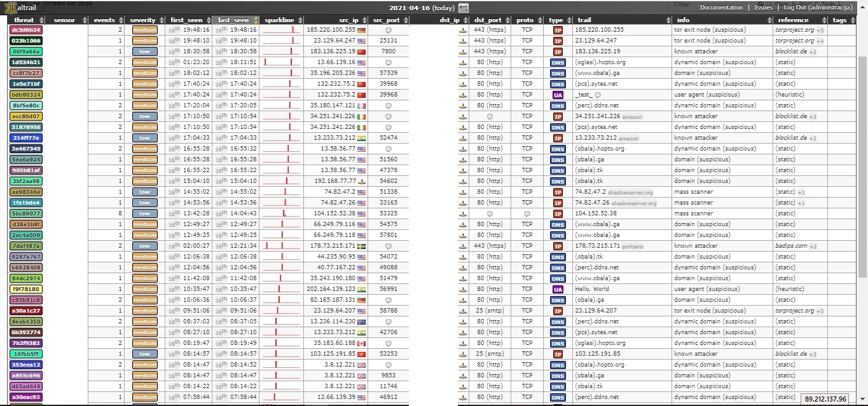The width and height of the screenshot is (868, 406).
Task: Click the 89.212.137.96 IP label
Action: click(x=825, y=399)
